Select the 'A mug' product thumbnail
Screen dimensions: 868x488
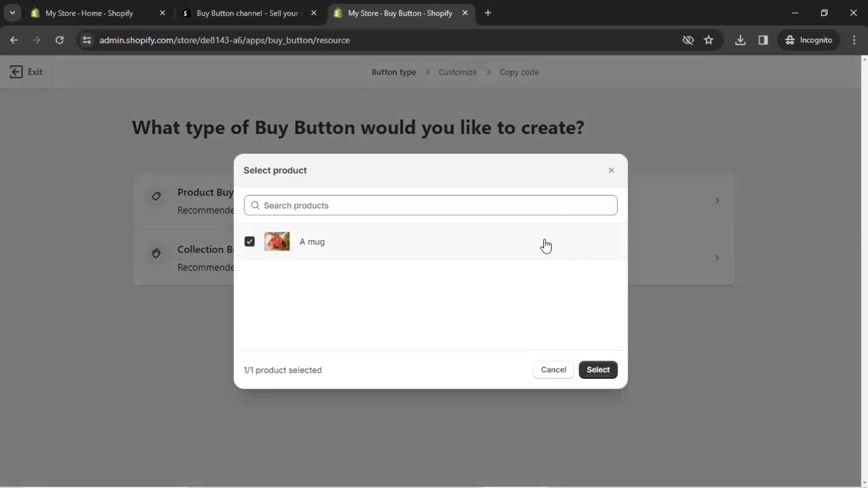coord(277,241)
